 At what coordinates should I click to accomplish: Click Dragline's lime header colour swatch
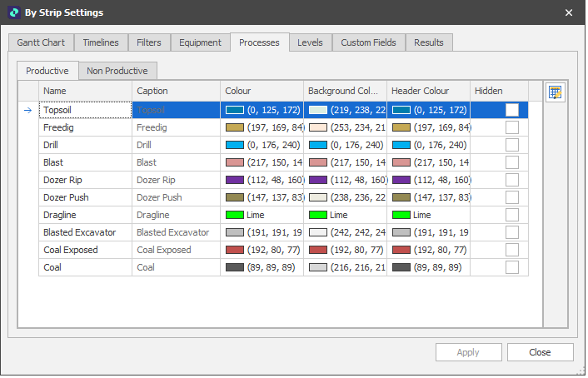click(401, 215)
